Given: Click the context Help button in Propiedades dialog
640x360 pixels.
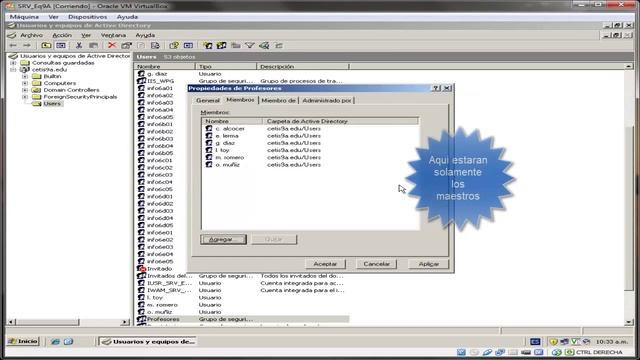Looking at the screenshot, I should [x=436, y=88].
